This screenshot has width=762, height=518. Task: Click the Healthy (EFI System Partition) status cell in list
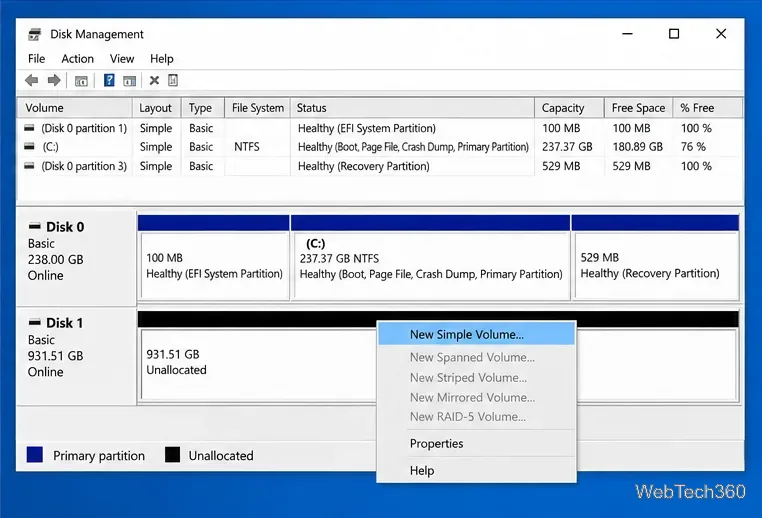(367, 128)
